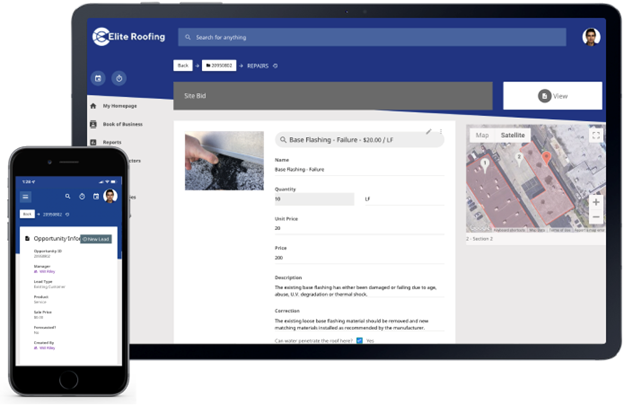This screenshot has width=624, height=405.
Task: Click the Reports sidebar icon
Action: pyautogui.click(x=93, y=142)
